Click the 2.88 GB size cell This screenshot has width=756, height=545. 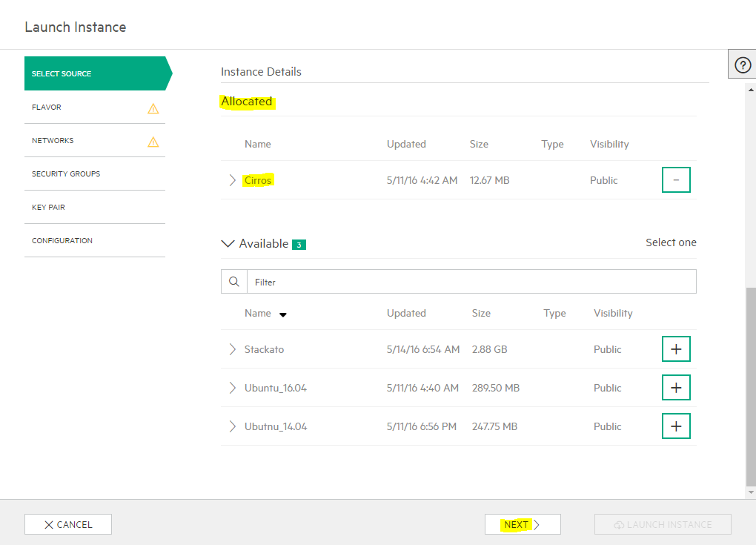coord(489,349)
